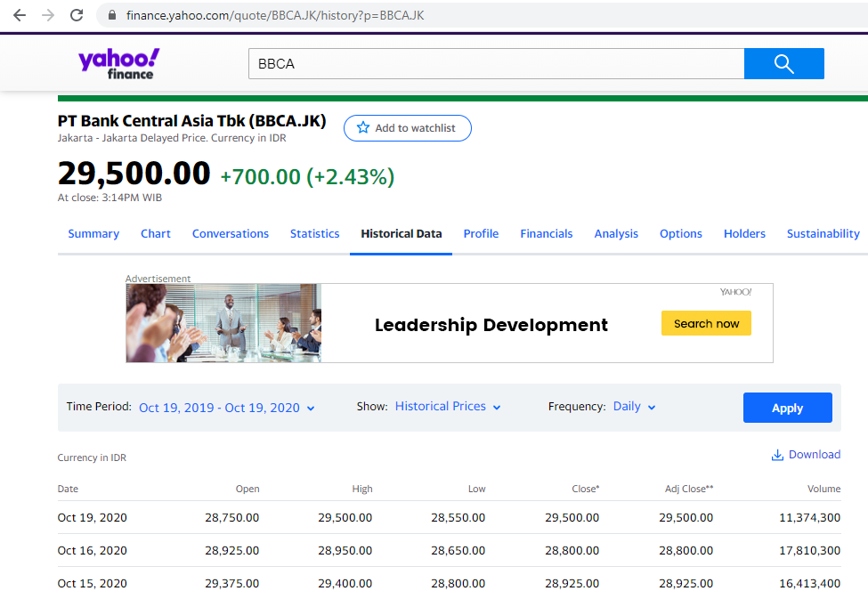Click the Low column header

[476, 489]
